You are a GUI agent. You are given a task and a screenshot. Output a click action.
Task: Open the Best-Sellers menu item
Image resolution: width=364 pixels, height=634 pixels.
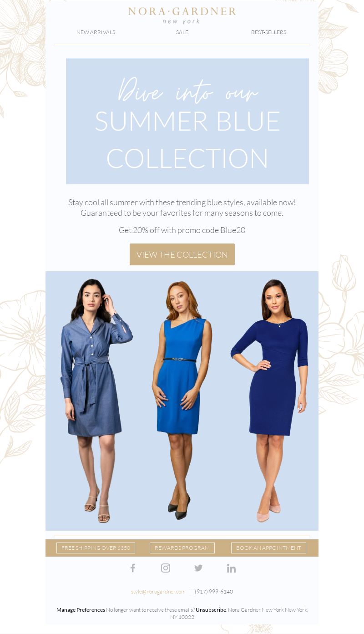pos(268,32)
